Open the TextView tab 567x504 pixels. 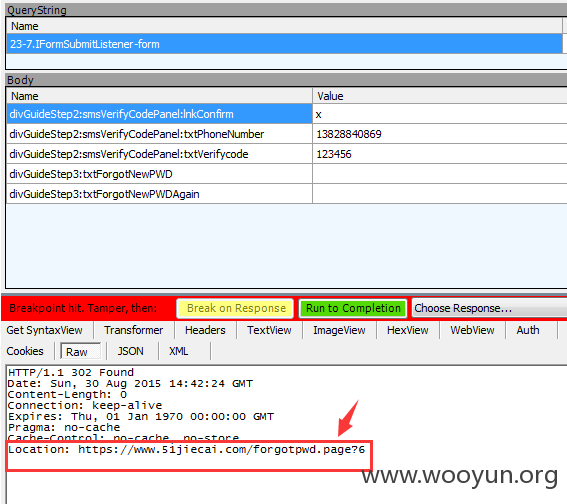(x=269, y=330)
